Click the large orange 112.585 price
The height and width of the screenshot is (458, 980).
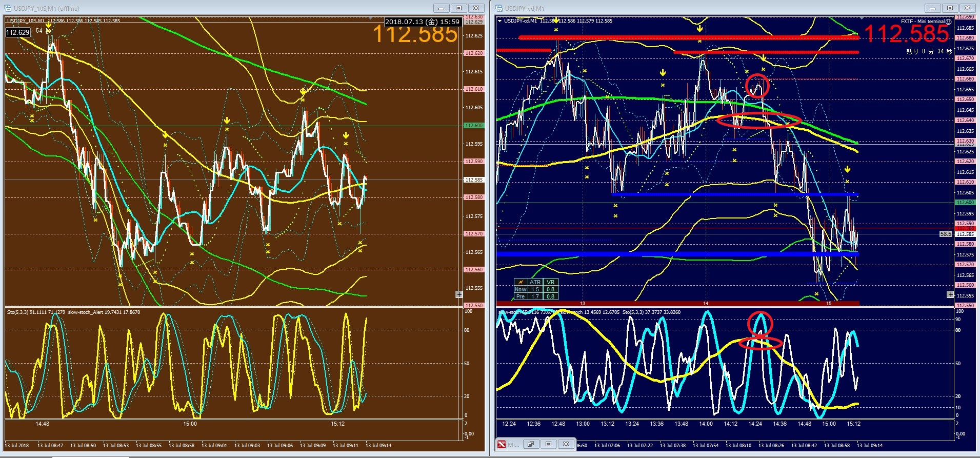point(415,35)
